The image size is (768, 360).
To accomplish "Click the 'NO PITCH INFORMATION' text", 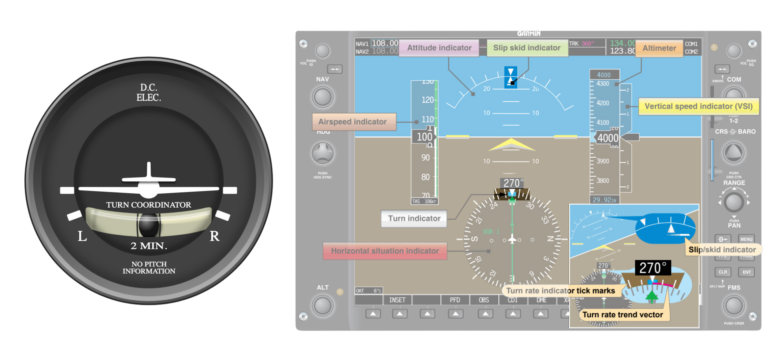I will tap(148, 268).
